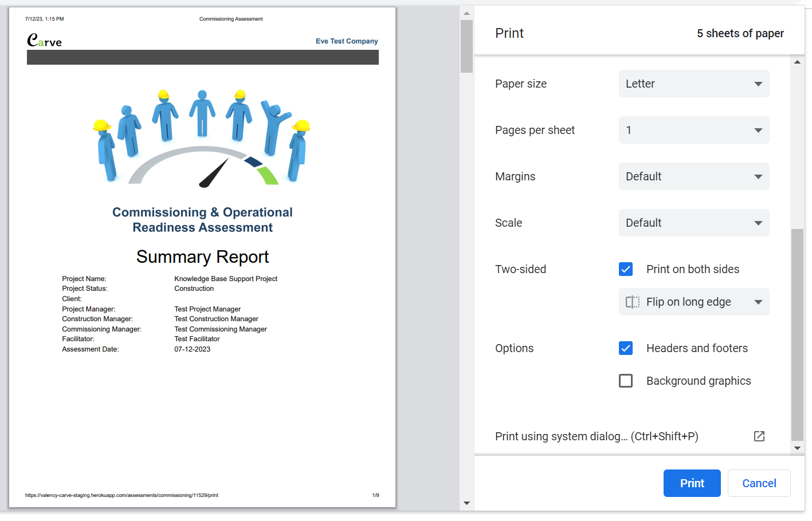Viewport: 812px width, 521px height.
Task: Click the Commissioning Assessment header text
Action: click(231, 19)
